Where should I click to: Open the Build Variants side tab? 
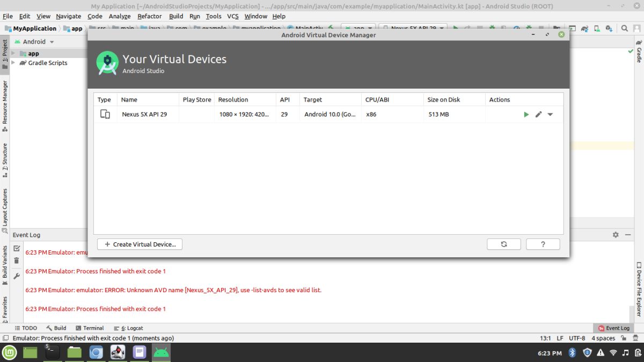[x=5, y=265]
